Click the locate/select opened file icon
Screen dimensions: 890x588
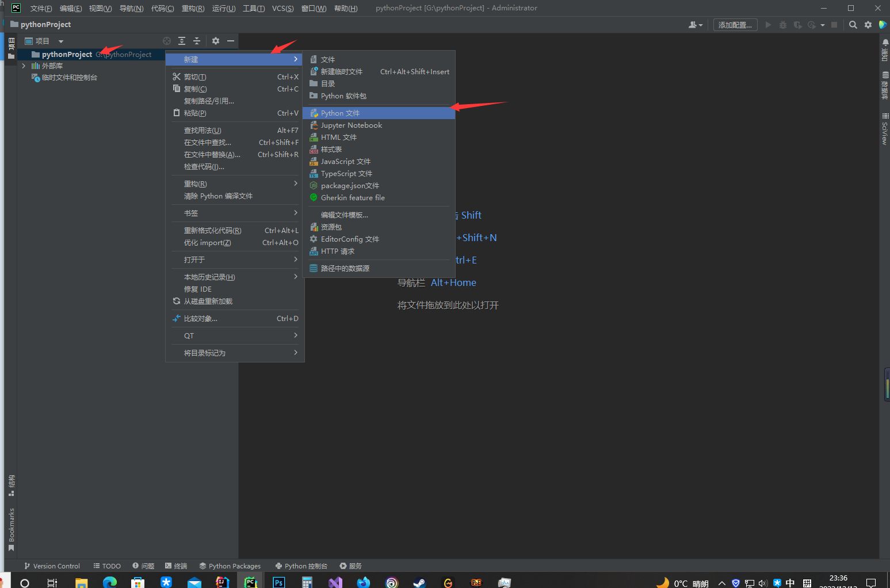[167, 41]
